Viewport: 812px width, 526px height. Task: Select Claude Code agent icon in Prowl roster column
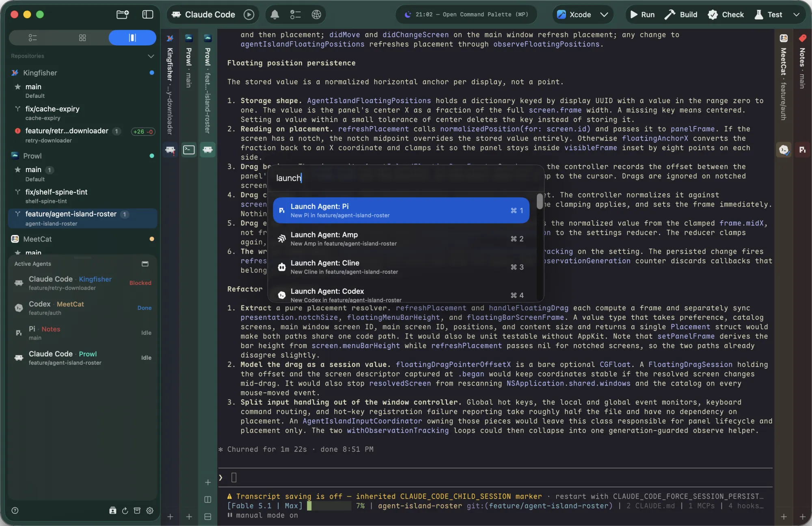click(x=207, y=150)
